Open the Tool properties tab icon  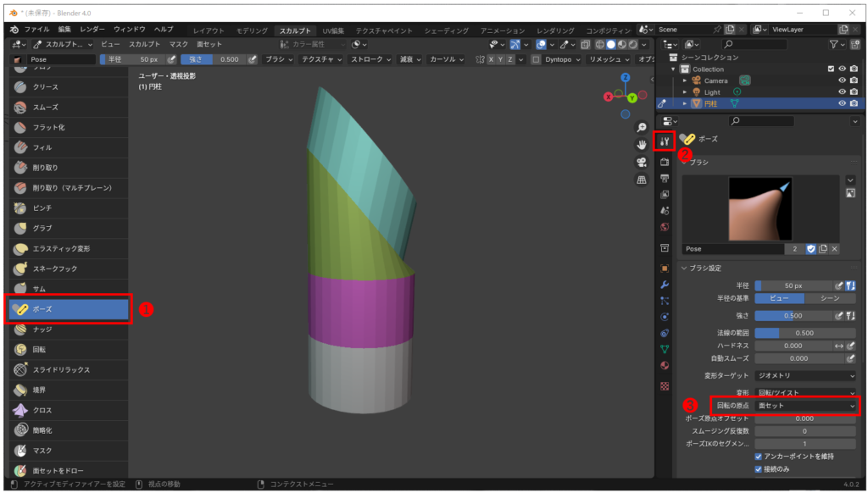pyautogui.click(x=665, y=141)
